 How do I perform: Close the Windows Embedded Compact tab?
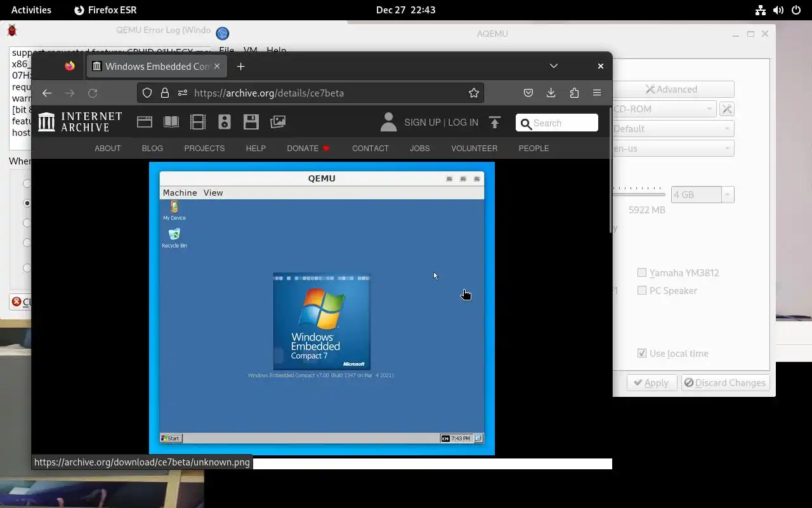pyautogui.click(x=217, y=66)
